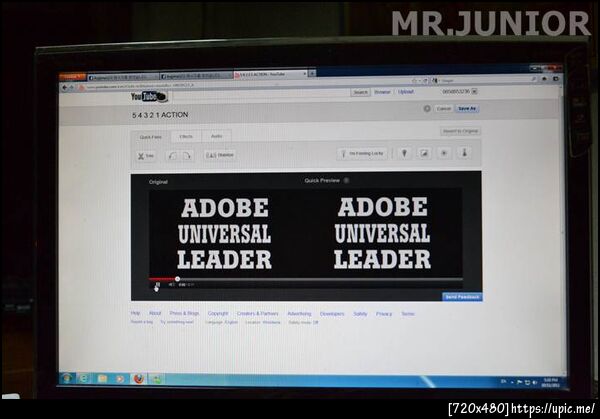Open the Safety footer link
The height and width of the screenshot is (419, 600).
360,314
